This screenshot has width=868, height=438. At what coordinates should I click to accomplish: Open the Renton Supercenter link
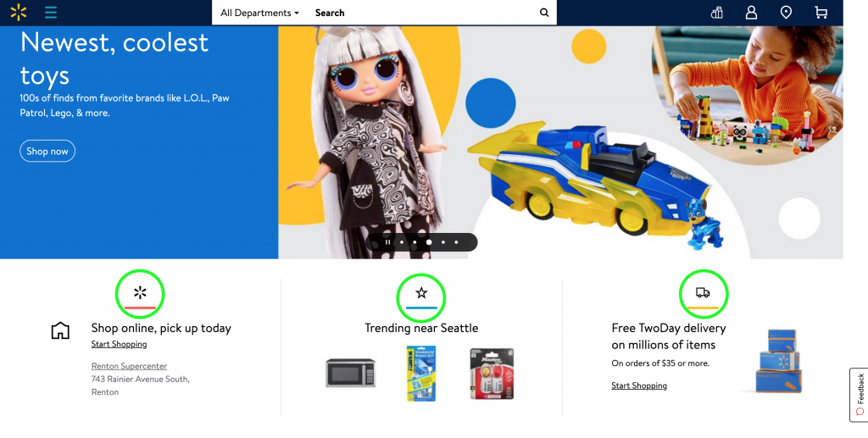(129, 366)
